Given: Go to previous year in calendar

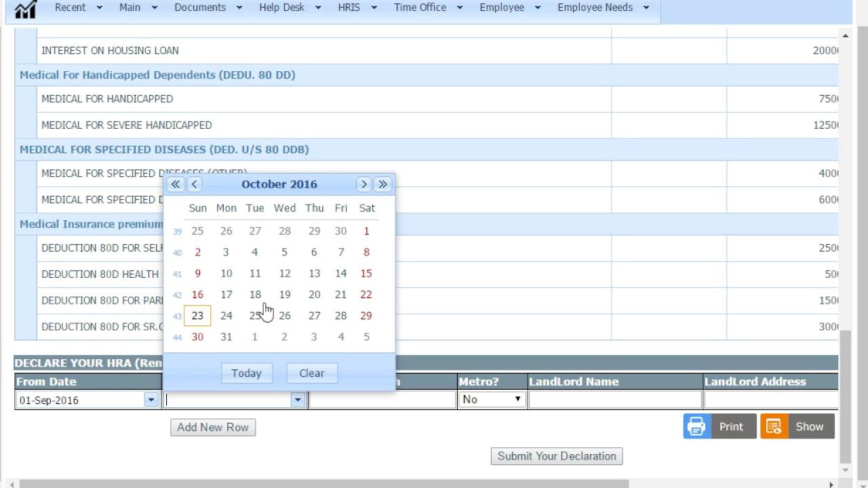Looking at the screenshot, I should point(176,184).
